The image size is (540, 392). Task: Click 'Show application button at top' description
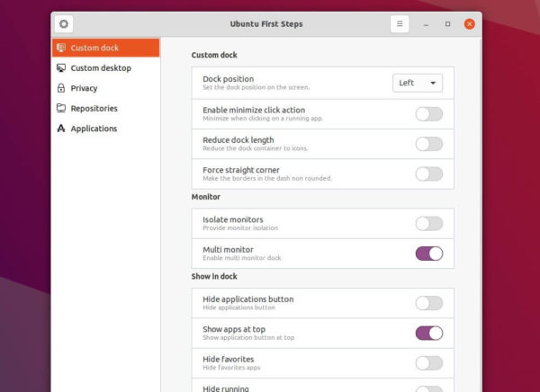[248, 338]
